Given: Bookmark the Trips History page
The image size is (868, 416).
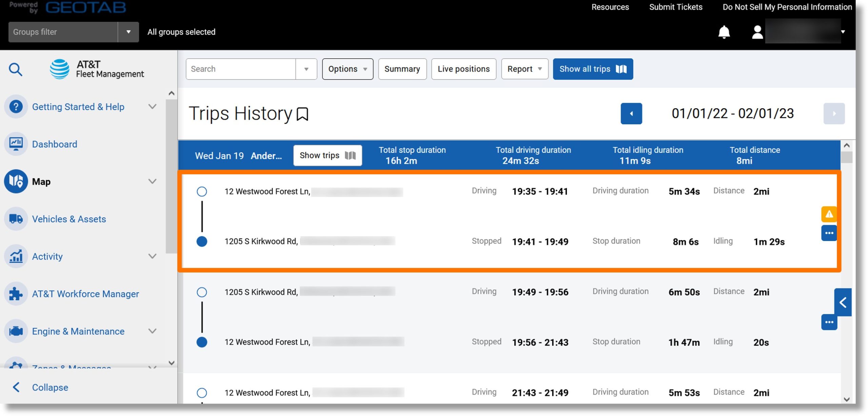Looking at the screenshot, I should tap(302, 114).
